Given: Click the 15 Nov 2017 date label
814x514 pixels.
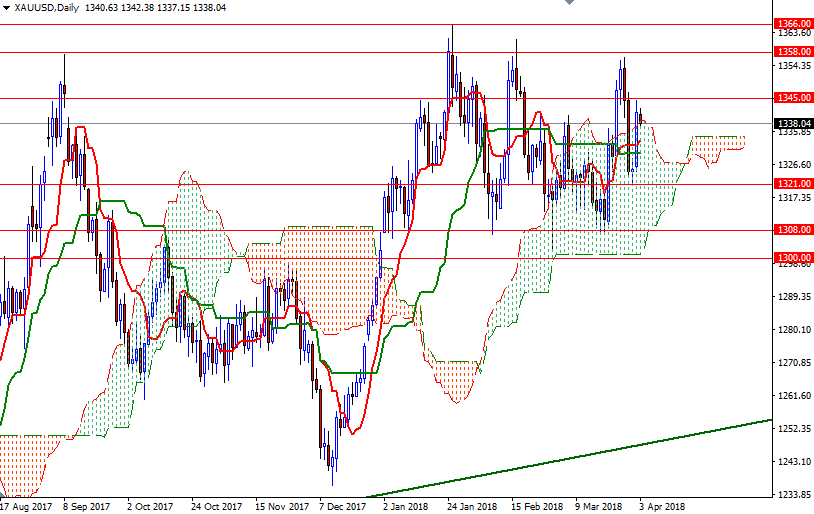Looking at the screenshot, I should (282, 506).
